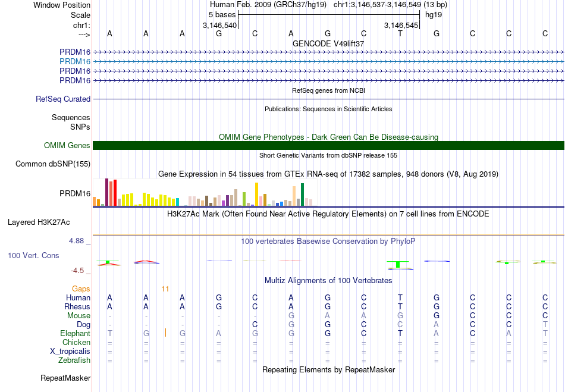Click the chr1:3,146,537-3,146,549 (13 bp) position text
565x392 pixels.
390,5
